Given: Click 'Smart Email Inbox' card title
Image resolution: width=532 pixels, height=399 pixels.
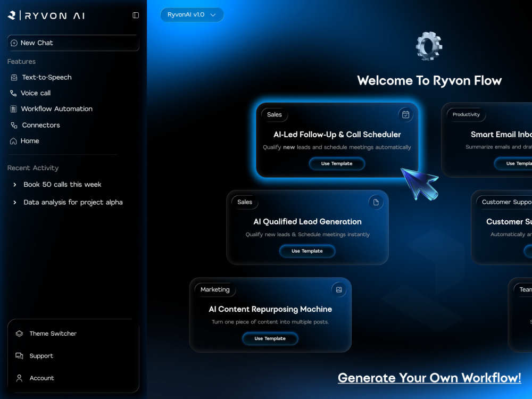Looking at the screenshot, I should 501,135.
